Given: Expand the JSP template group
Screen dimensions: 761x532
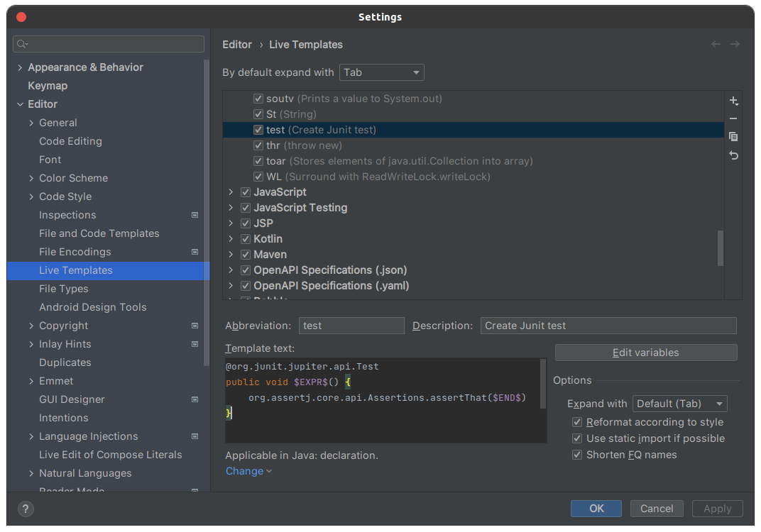Looking at the screenshot, I should [x=231, y=223].
